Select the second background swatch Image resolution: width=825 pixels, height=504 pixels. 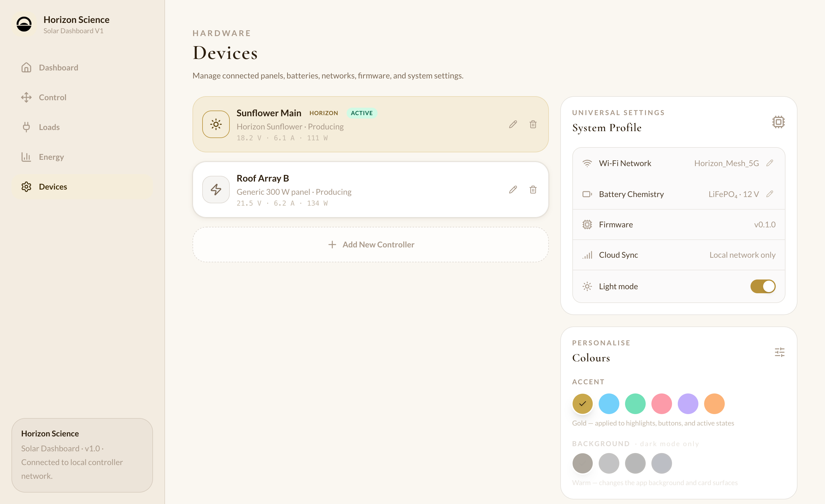tap(609, 464)
